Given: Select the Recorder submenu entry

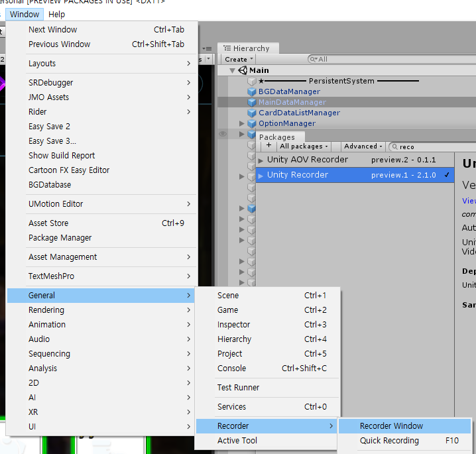Looking at the screenshot, I should click(x=267, y=426).
